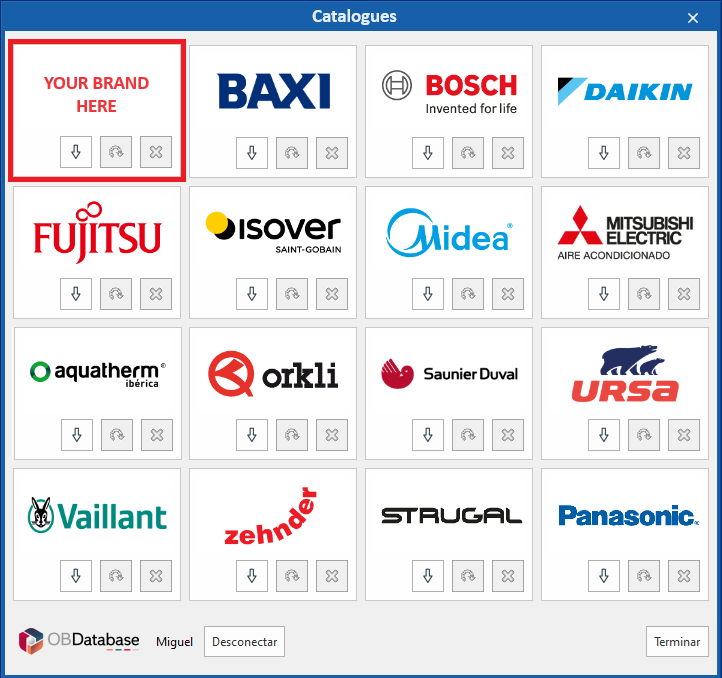The width and height of the screenshot is (722, 678).
Task: Download the Zehnder catalogue
Action: (x=252, y=576)
